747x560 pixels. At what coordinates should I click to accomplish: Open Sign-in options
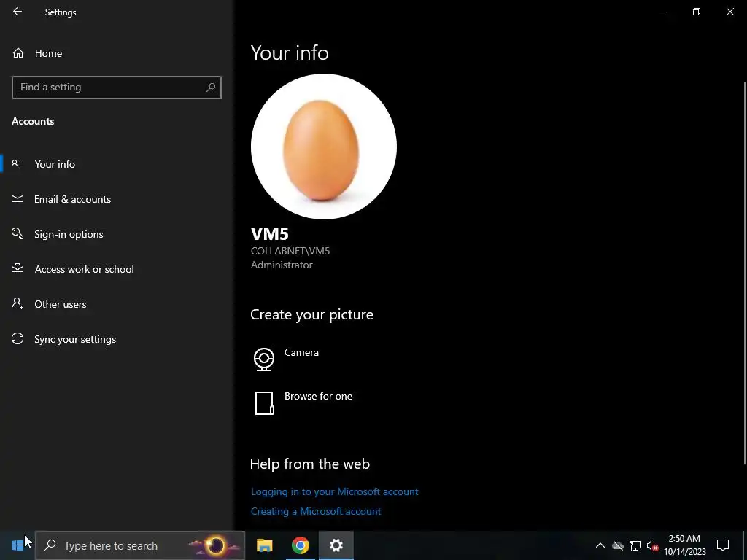(116, 234)
